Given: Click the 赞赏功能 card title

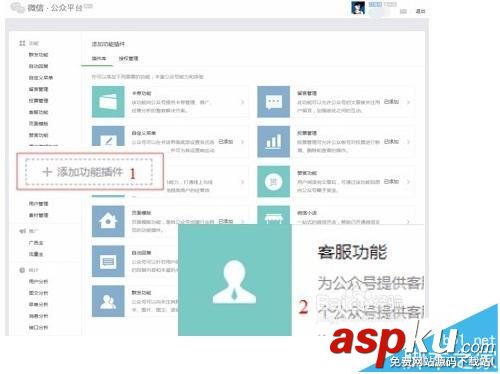Looking at the screenshot, I should 307,173.
